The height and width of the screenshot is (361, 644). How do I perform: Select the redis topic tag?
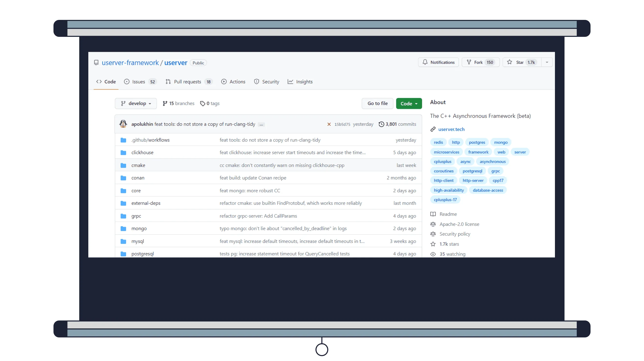point(438,142)
